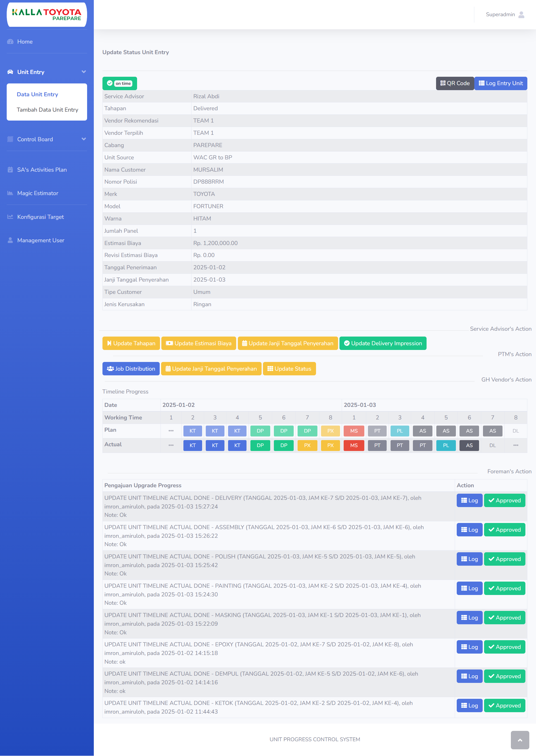Open Log for the KETOK timeline update
Viewport: 536px width, 756px height.
coord(469,705)
